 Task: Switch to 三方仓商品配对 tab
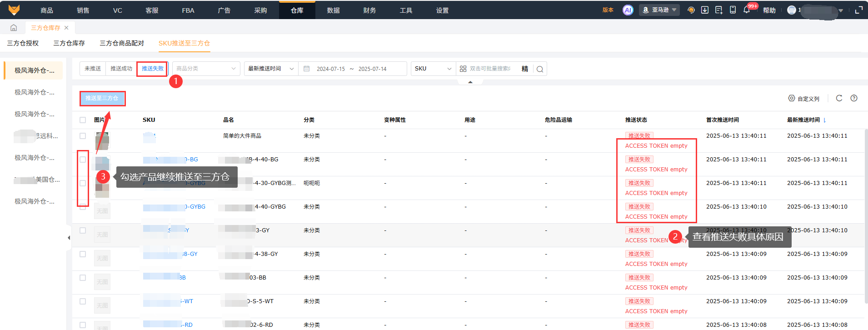click(122, 43)
